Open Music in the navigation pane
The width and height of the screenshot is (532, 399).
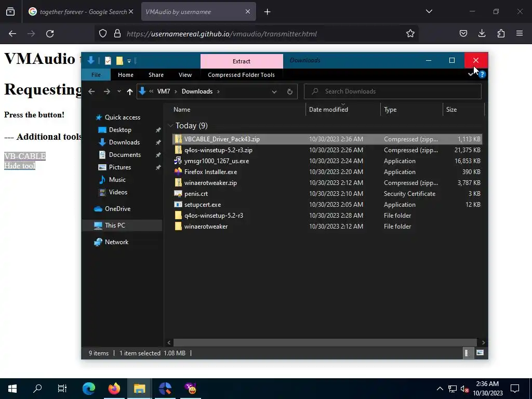[117, 179]
